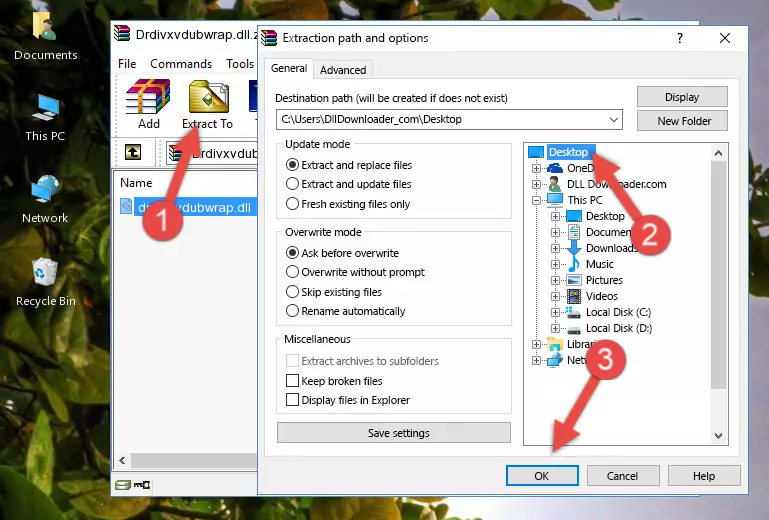Click the Extract To toolbar icon

point(208,97)
